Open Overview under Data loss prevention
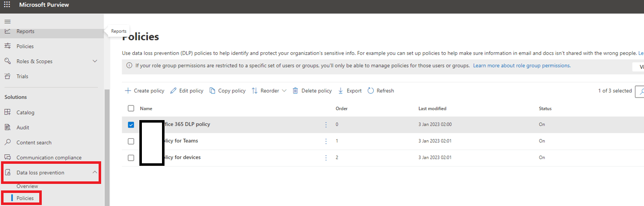 click(27, 186)
